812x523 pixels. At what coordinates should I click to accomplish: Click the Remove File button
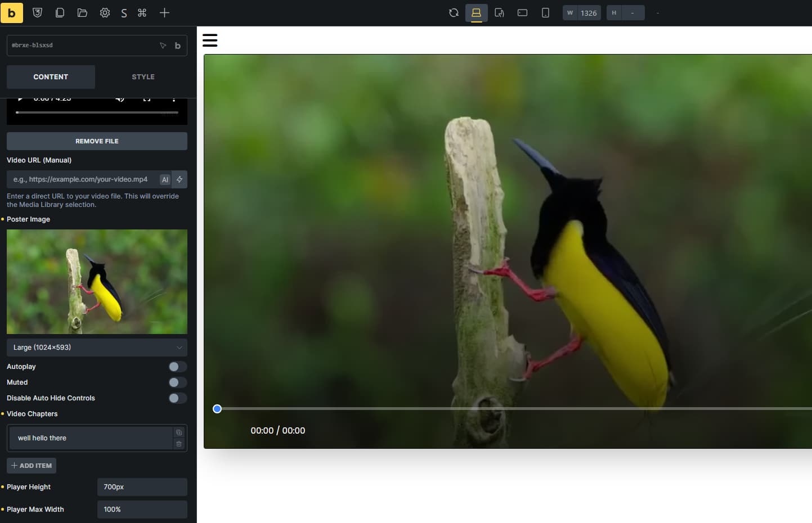pos(97,141)
